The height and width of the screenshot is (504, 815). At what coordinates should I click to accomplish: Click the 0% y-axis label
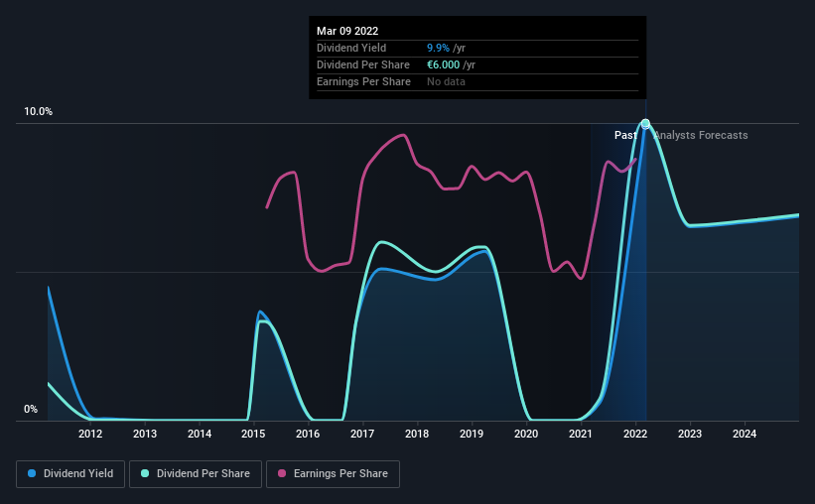click(31, 410)
